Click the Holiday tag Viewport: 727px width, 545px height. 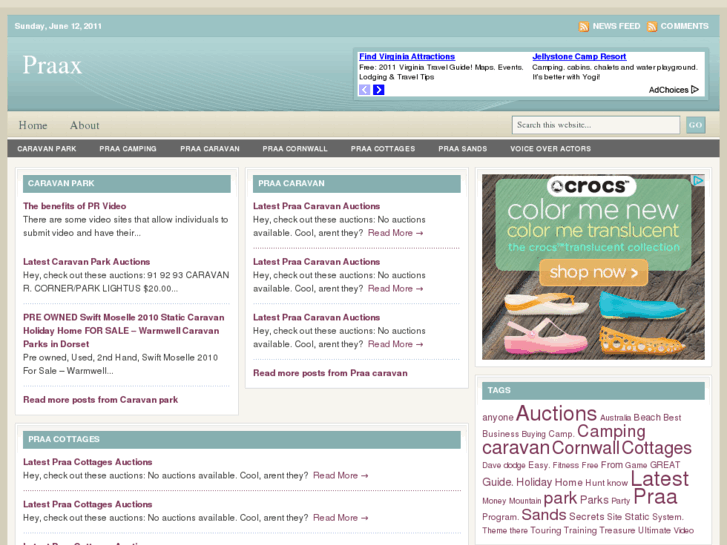tap(534, 482)
